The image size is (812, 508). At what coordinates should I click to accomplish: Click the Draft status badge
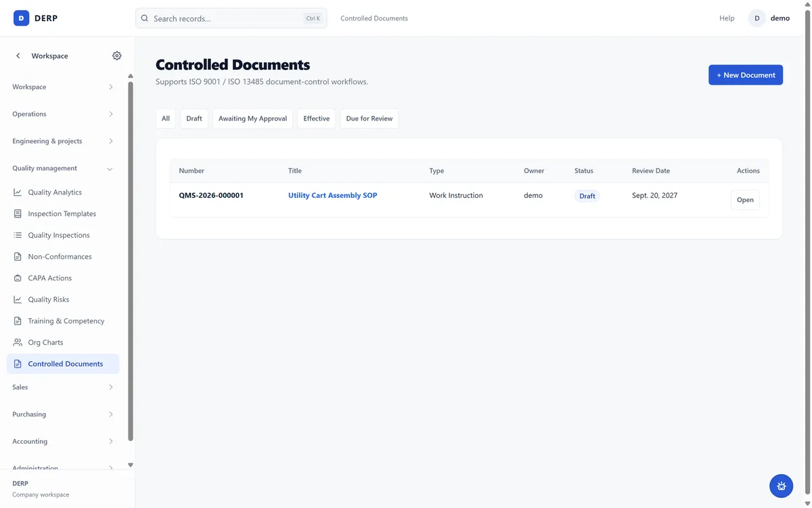click(587, 196)
